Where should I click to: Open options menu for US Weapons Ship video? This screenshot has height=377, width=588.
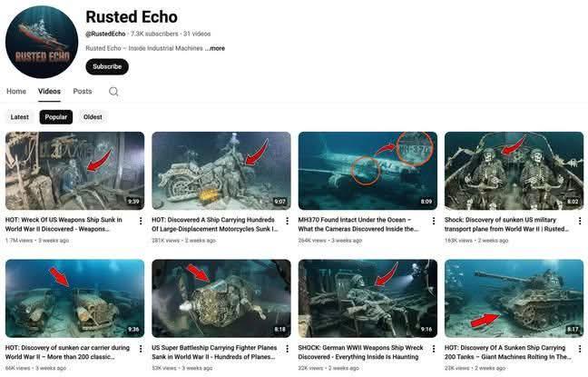click(x=141, y=221)
